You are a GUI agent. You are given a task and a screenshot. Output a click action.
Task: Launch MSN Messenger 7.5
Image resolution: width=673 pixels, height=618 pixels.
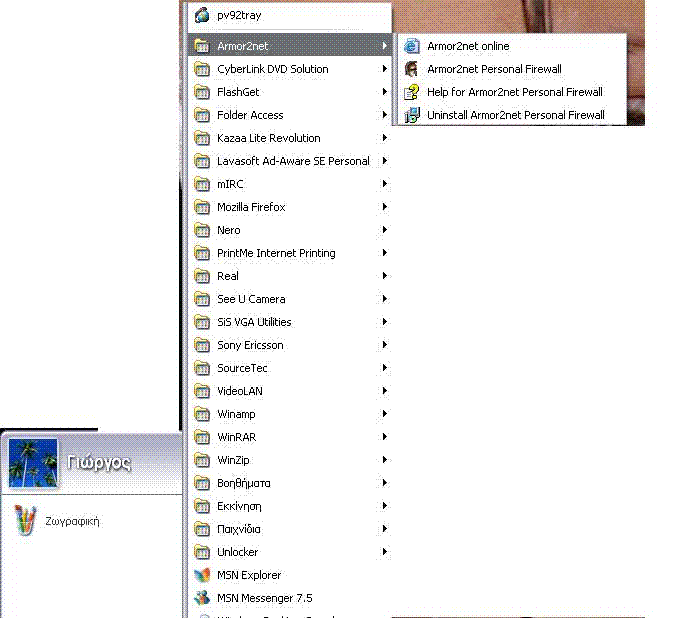tap(290, 598)
